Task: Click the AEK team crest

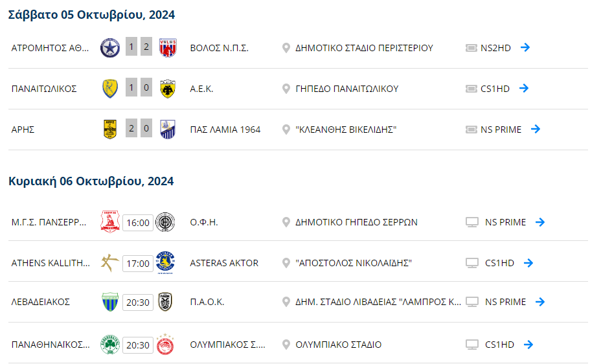Action: coord(168,89)
